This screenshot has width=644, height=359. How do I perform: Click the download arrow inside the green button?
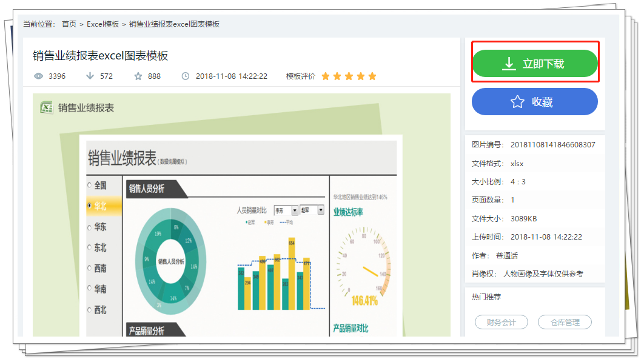(509, 62)
